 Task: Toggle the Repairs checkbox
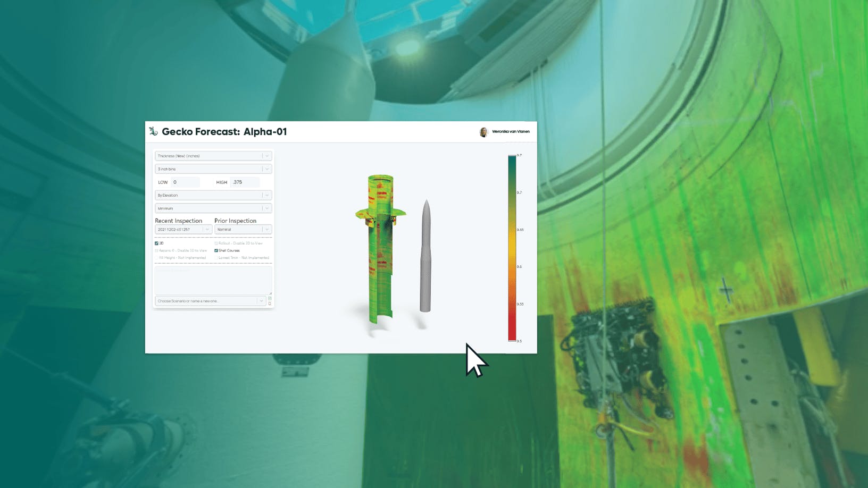(156, 250)
